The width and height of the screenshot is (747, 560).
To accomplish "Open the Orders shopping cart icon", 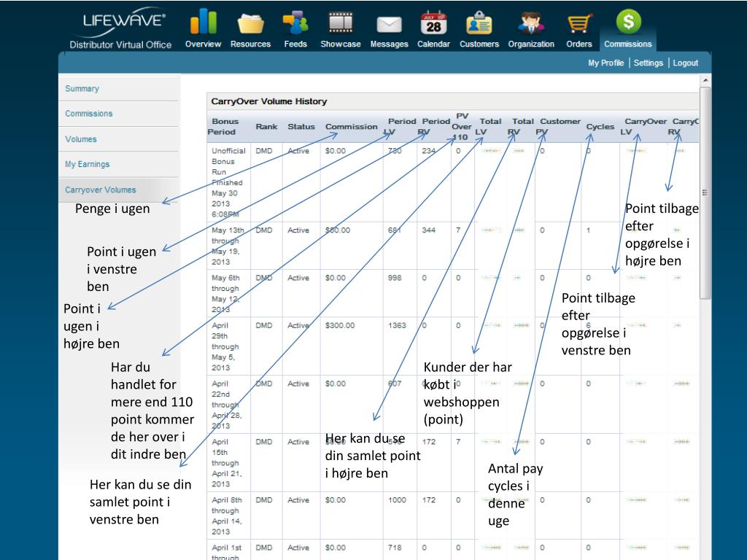I will click(x=578, y=24).
